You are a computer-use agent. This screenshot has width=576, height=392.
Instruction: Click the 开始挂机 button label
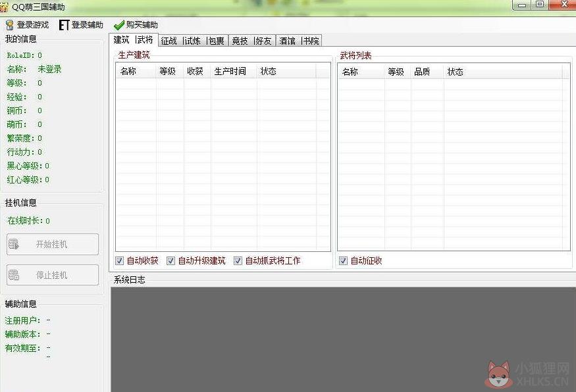[51, 244]
